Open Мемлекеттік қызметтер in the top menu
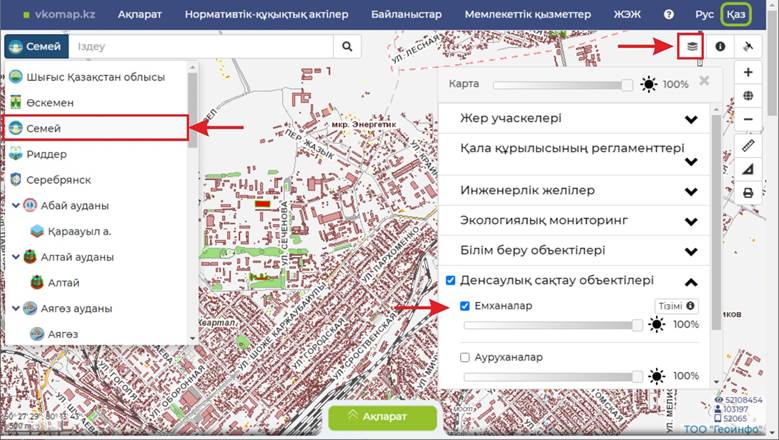Image resolution: width=779 pixels, height=440 pixels. (x=527, y=15)
